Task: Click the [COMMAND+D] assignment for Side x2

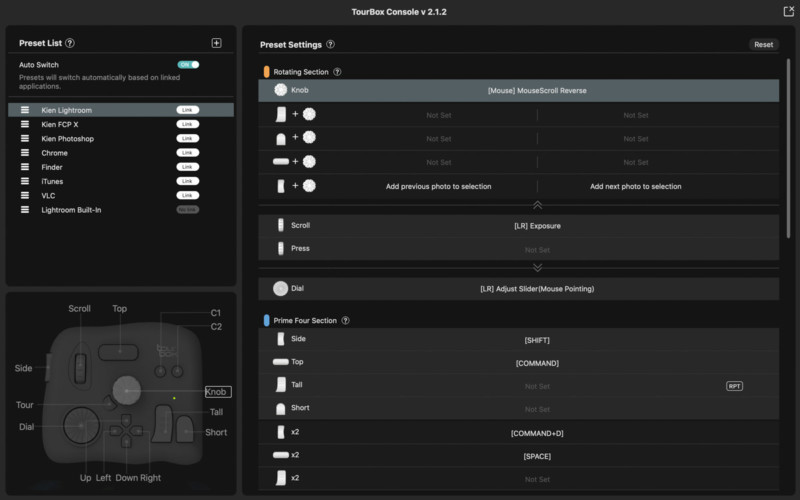Action: (x=537, y=433)
